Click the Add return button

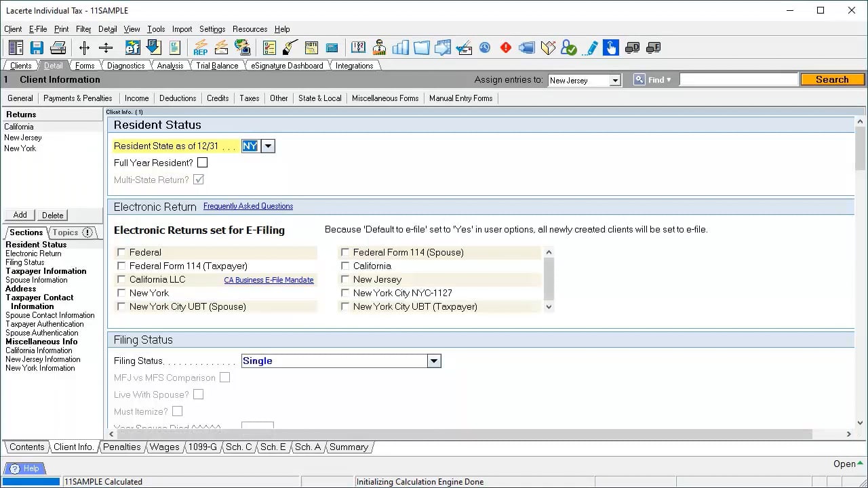(20, 215)
